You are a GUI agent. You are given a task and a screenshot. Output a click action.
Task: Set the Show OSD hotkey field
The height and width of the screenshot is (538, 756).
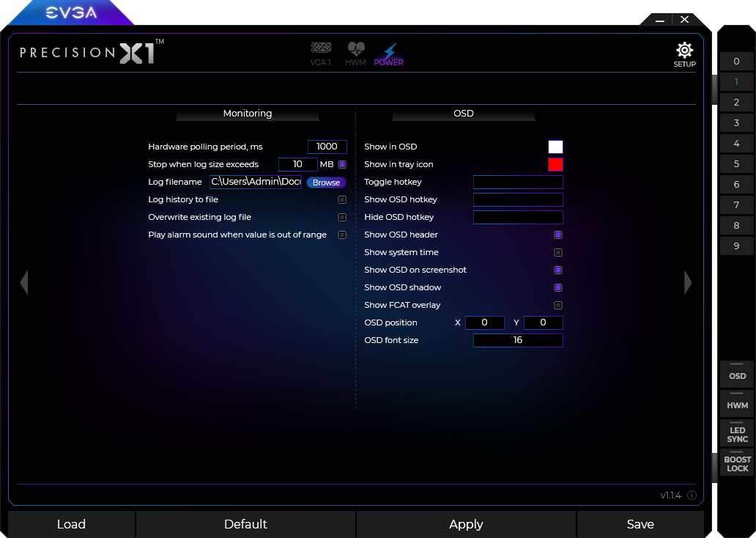(x=519, y=200)
